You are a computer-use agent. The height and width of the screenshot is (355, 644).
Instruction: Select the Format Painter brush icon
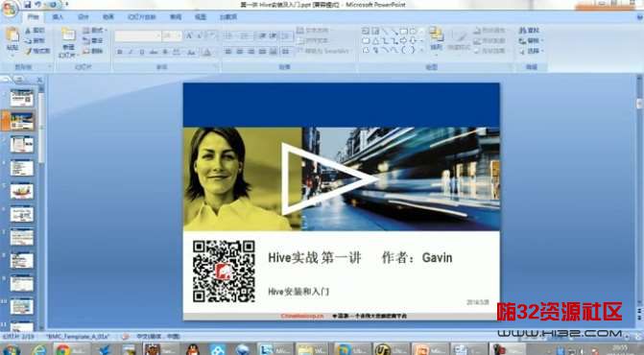click(x=28, y=51)
